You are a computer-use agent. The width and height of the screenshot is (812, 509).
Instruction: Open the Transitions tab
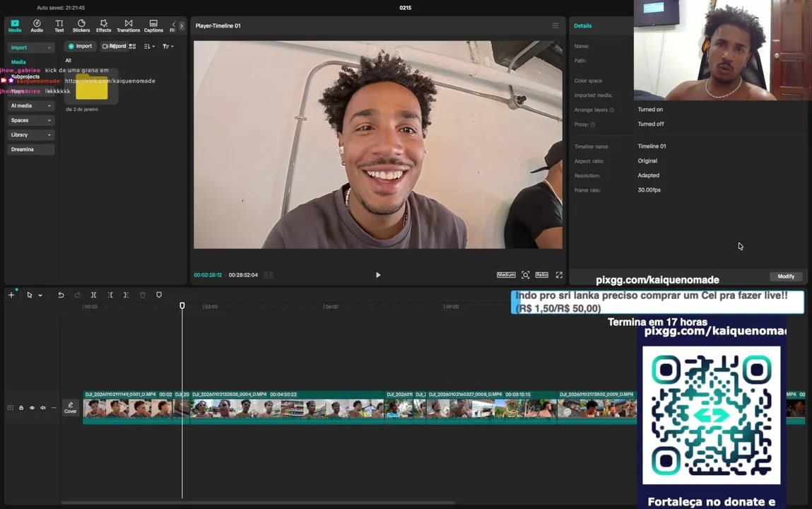[x=129, y=26]
